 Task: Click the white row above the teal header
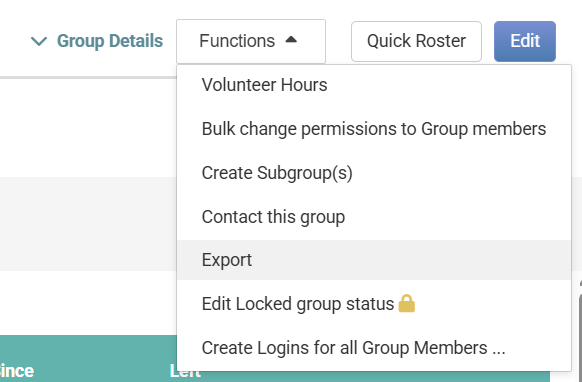[88, 303]
